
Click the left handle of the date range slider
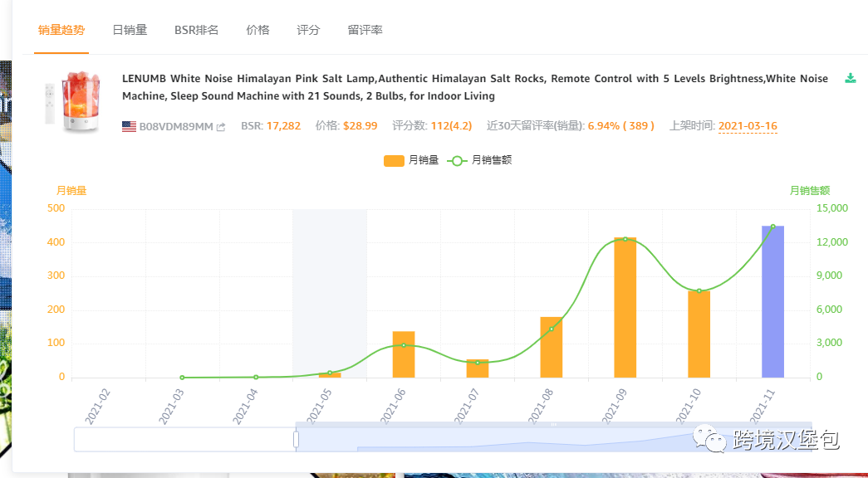click(x=297, y=439)
